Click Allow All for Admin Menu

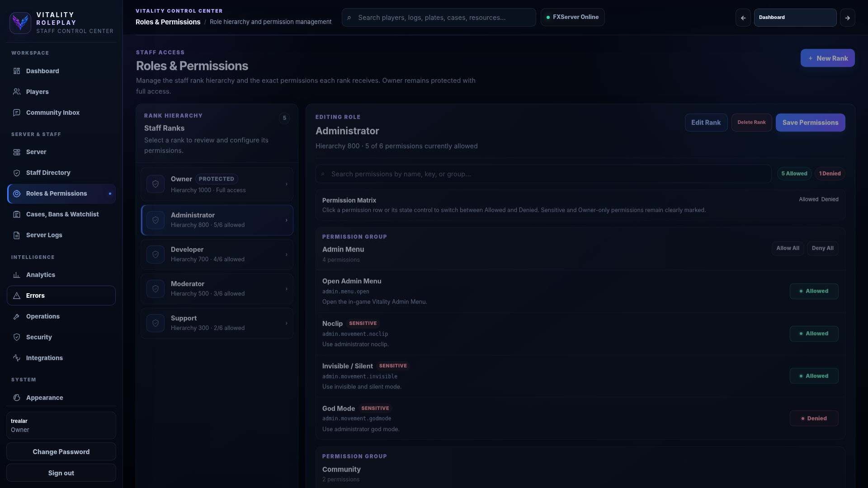point(788,248)
